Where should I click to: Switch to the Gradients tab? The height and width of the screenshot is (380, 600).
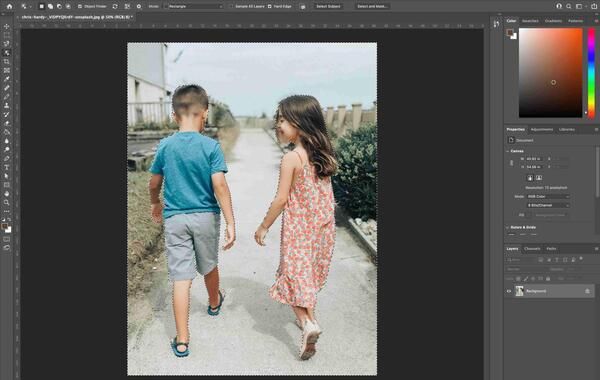[553, 21]
